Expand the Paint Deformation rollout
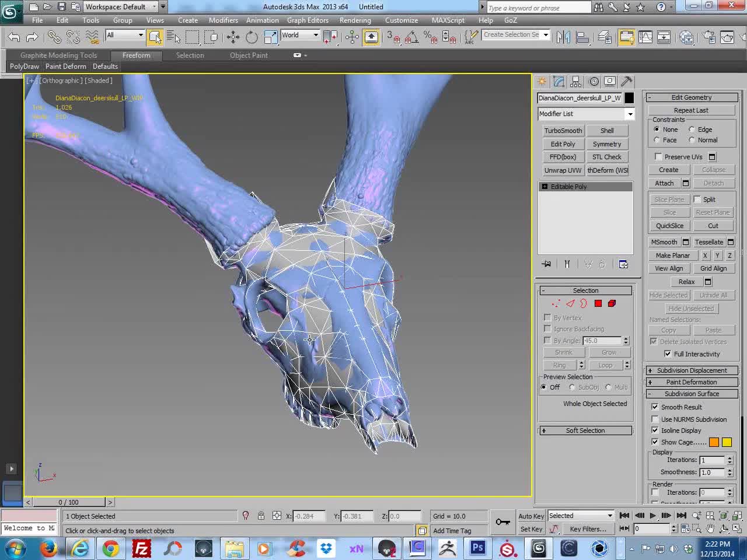The width and height of the screenshot is (747, 560). tap(692, 382)
